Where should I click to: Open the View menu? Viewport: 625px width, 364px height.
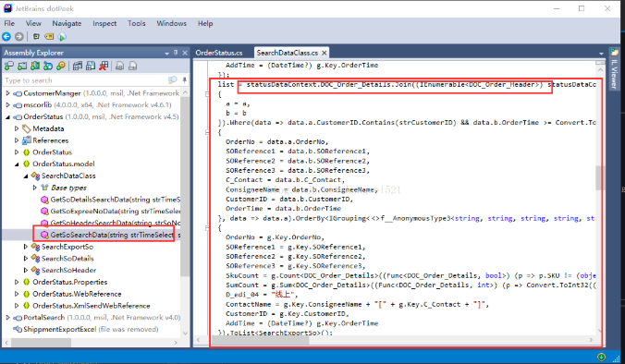[x=33, y=23]
